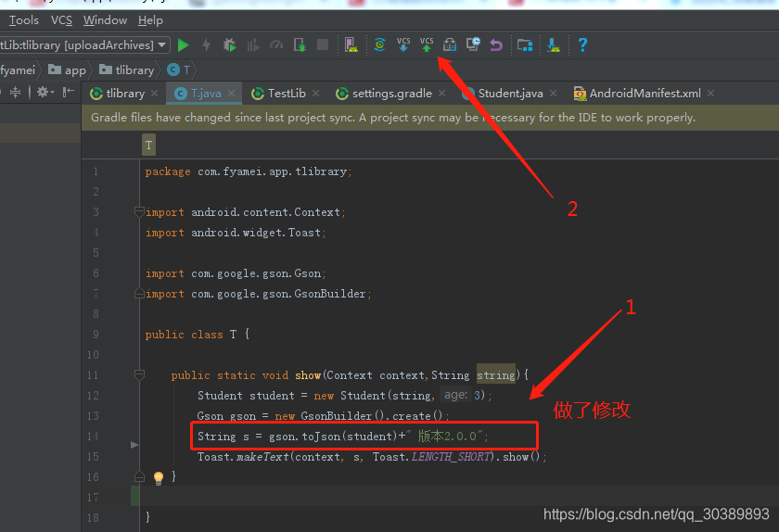Screen dimensions: 779x532
Task: Close the TestLib tab
Action: pyautogui.click(x=316, y=94)
